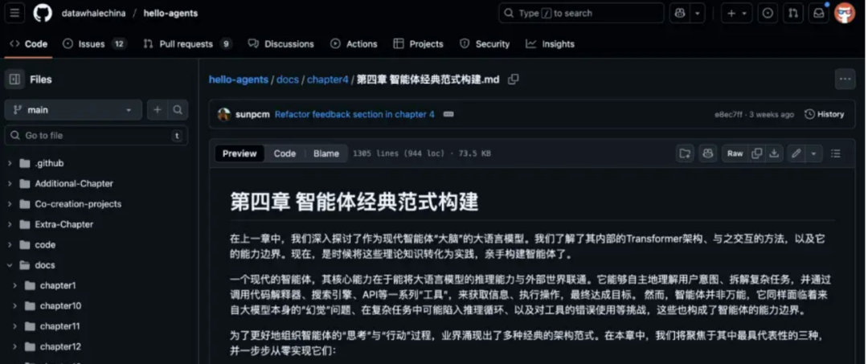Switch to the Projects tab
The image size is (868, 364).
tap(418, 43)
